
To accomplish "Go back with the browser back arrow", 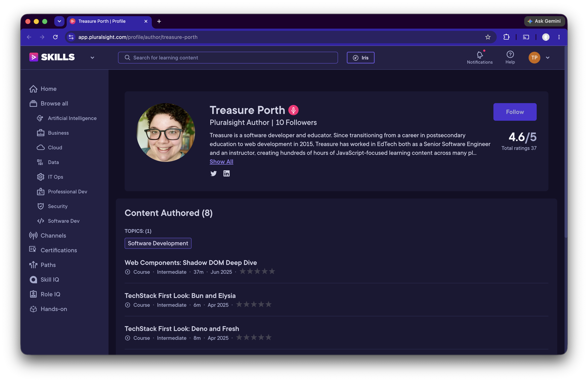I will (x=29, y=37).
